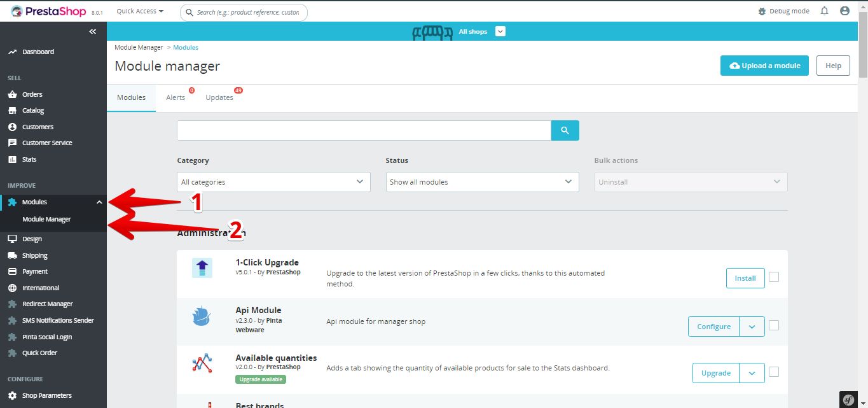
Task: Click the top global search field
Action: [x=244, y=12]
